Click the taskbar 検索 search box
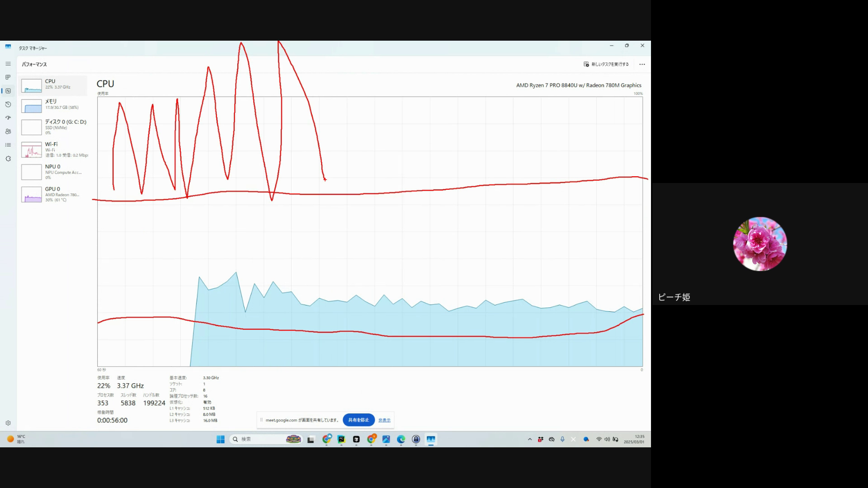Image resolution: width=868 pixels, height=488 pixels. click(258, 439)
